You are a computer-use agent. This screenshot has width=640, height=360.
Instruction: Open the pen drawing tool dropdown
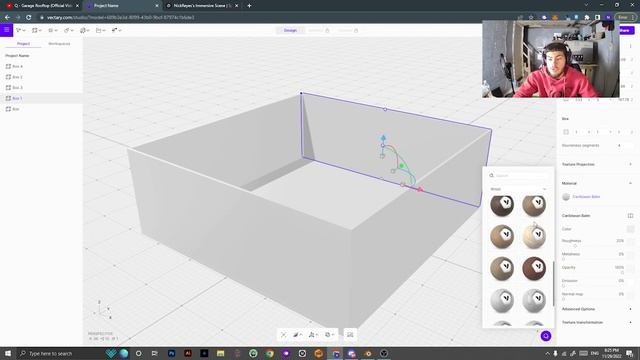coord(69,30)
